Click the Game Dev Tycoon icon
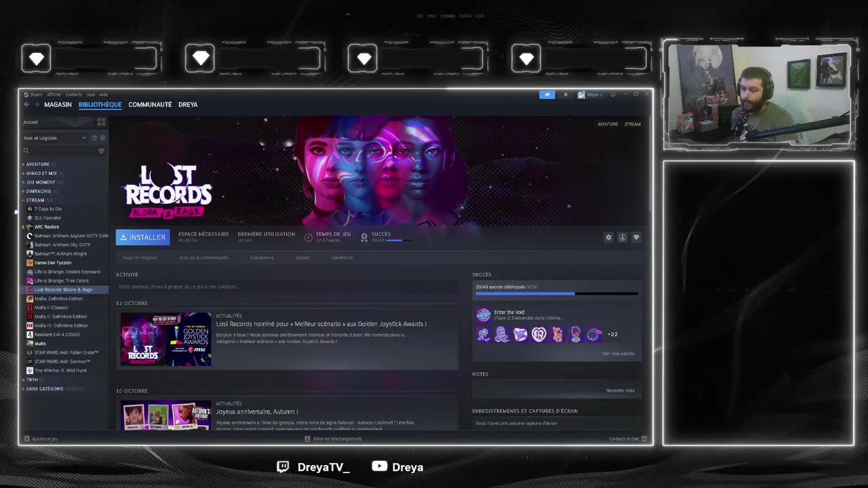Viewport: 868px width, 488px height. tap(30, 262)
